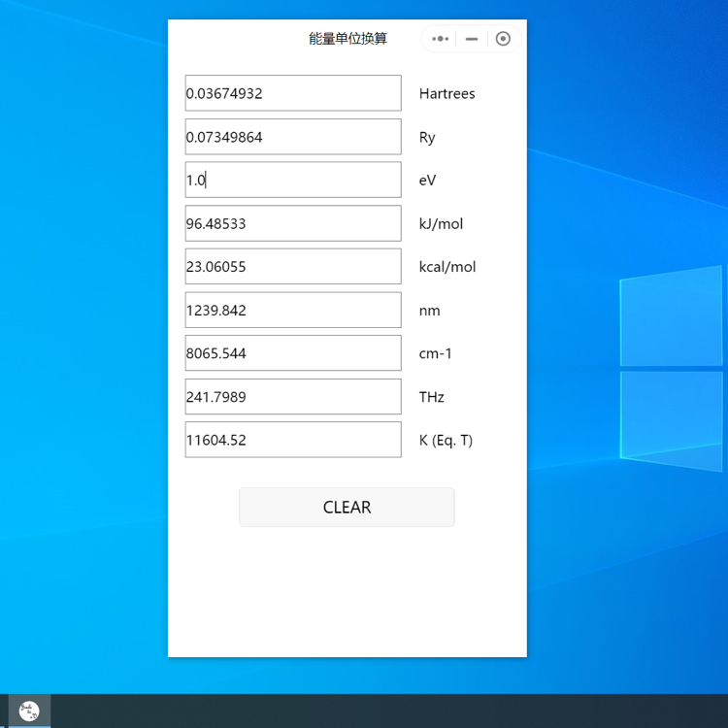Click the app icon in the taskbar
The width and height of the screenshot is (728, 728).
[x=29, y=711]
